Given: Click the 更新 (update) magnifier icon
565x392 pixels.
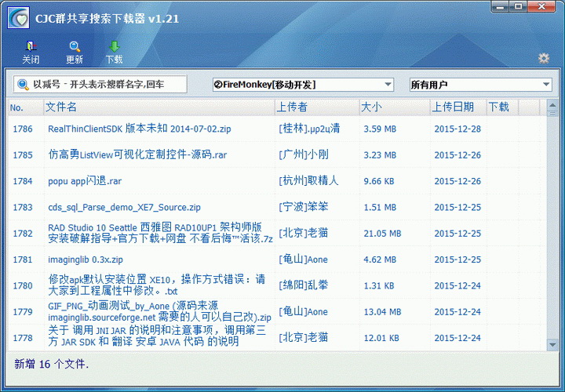Looking at the screenshot, I should [x=75, y=53].
